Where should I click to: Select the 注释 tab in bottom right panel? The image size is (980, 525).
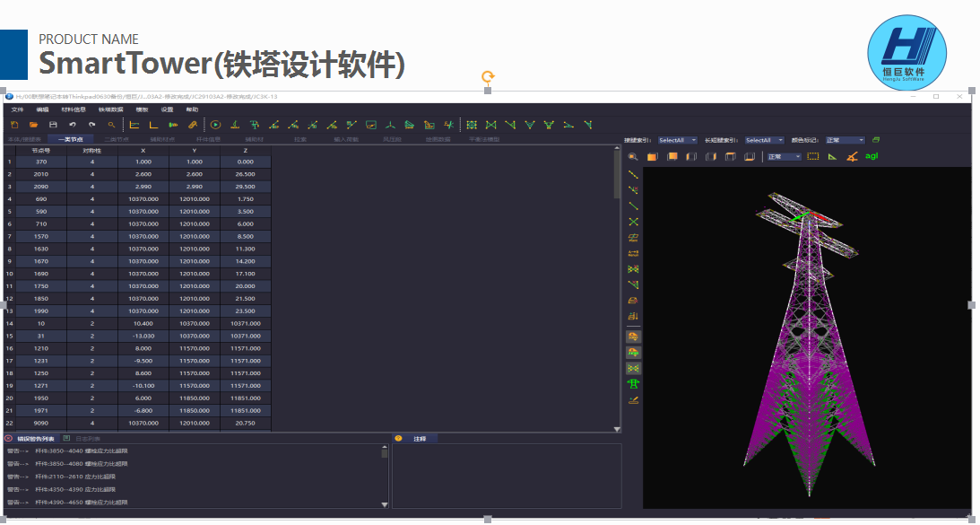(x=420, y=439)
